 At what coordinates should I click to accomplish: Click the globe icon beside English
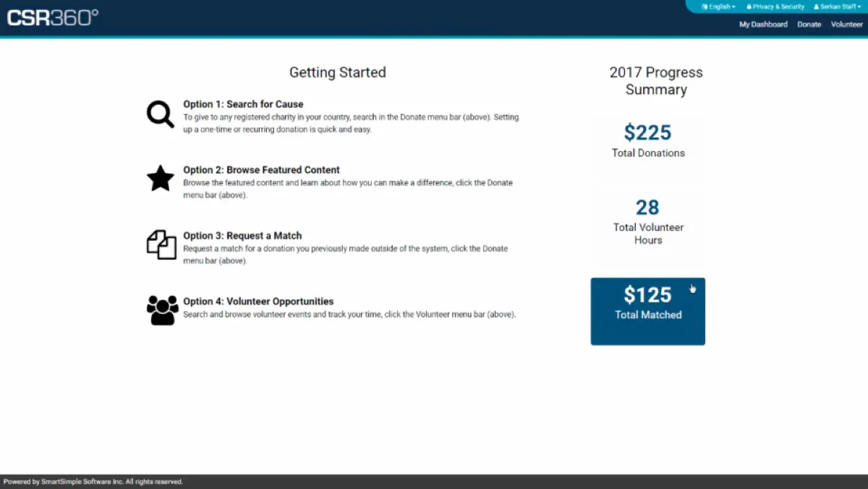705,7
